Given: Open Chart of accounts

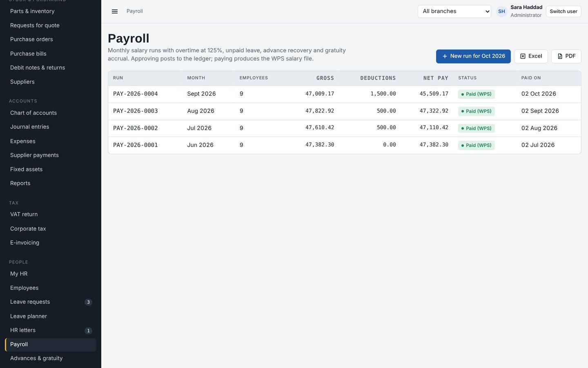Looking at the screenshot, I should 51,113.
